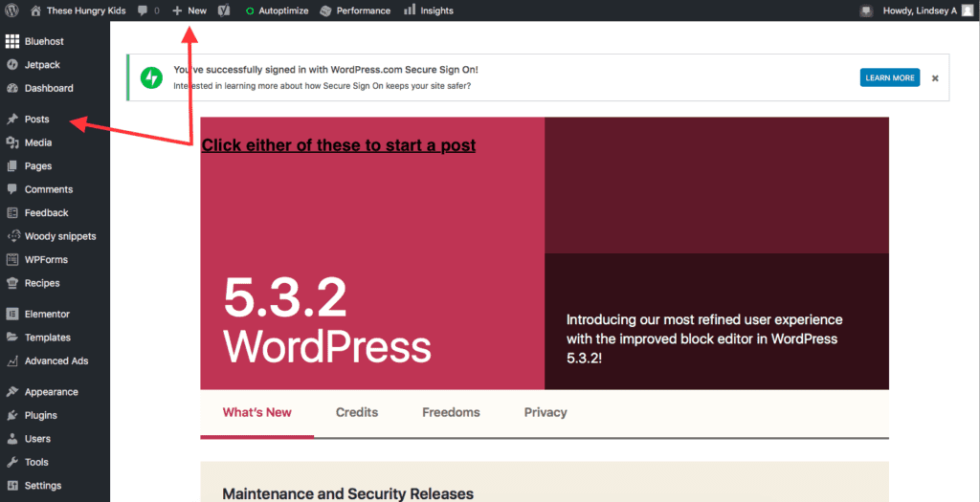This screenshot has width=980, height=502.
Task: Open the Howdy, Lindsey A account menu
Action: 927,11
